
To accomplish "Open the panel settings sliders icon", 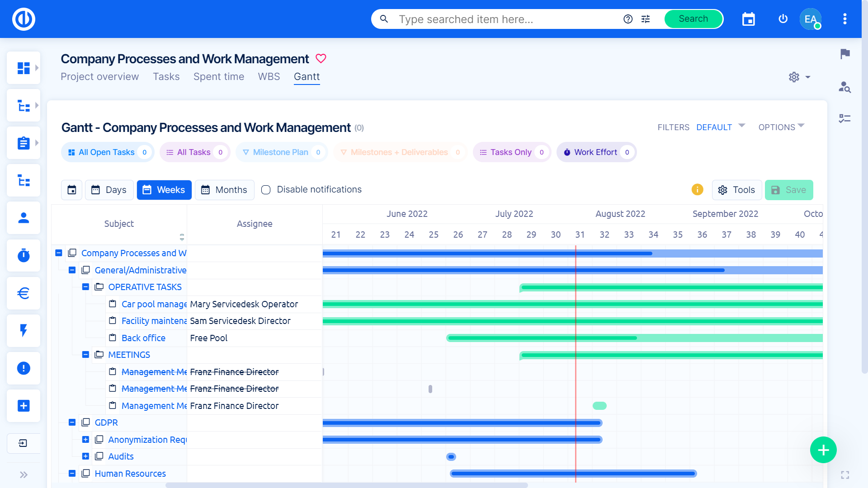I will 646,19.
